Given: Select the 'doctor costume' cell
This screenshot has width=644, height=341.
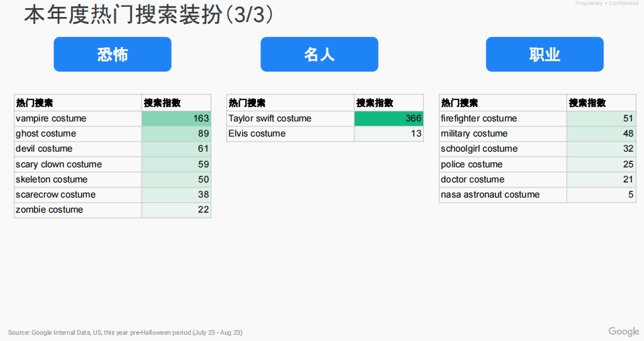Looking at the screenshot, I should click(x=503, y=179).
